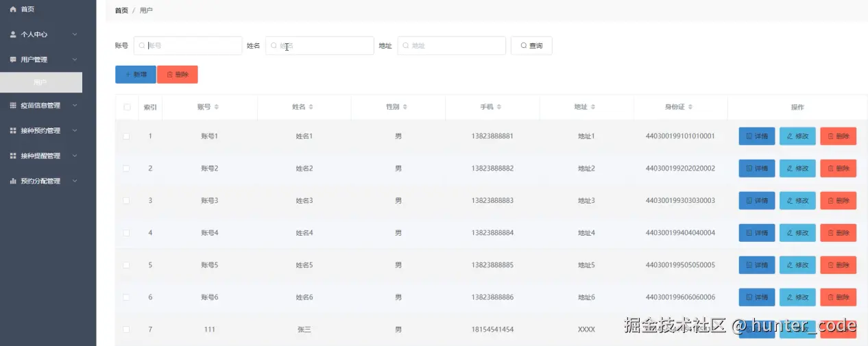The width and height of the screenshot is (868, 346).
Task: Click the home icon beside 首页 in sidebar
Action: click(x=13, y=9)
